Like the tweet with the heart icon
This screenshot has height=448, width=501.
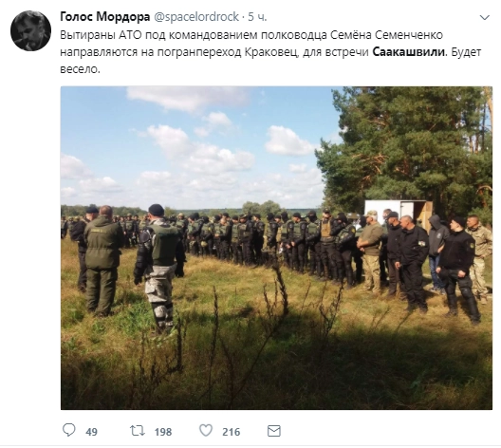tap(206, 430)
